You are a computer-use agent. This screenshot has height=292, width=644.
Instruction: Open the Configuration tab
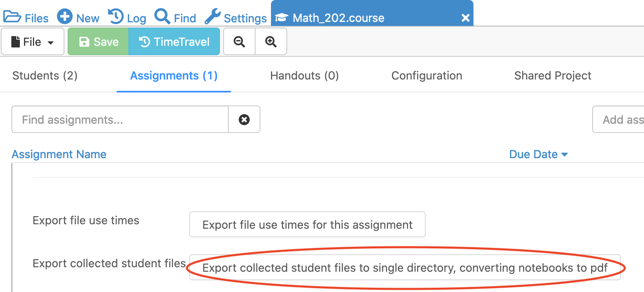426,76
